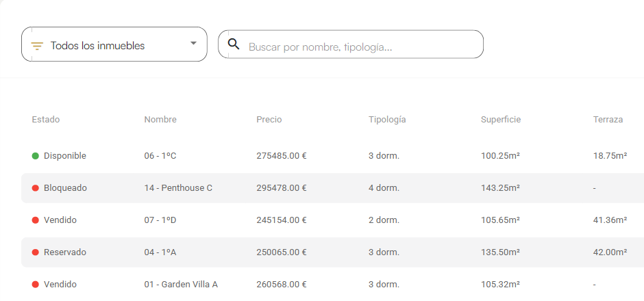Viewport: 644px width, 301px height.
Task: Open property 04 - 1ºA
Action: click(x=160, y=252)
